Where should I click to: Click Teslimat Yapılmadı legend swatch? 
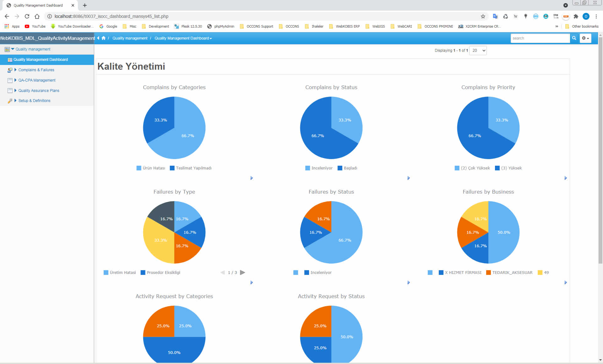coord(172,168)
